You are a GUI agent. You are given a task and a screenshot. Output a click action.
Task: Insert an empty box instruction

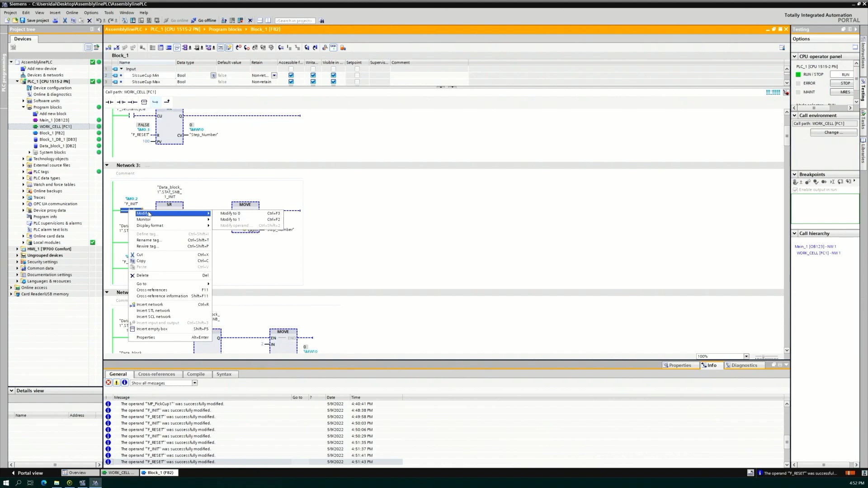144,102
